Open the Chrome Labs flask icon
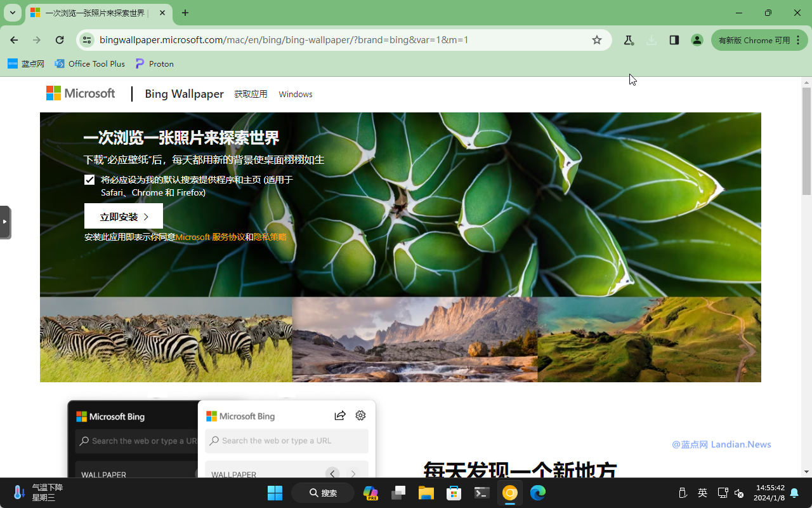The height and width of the screenshot is (508, 812). (629, 40)
